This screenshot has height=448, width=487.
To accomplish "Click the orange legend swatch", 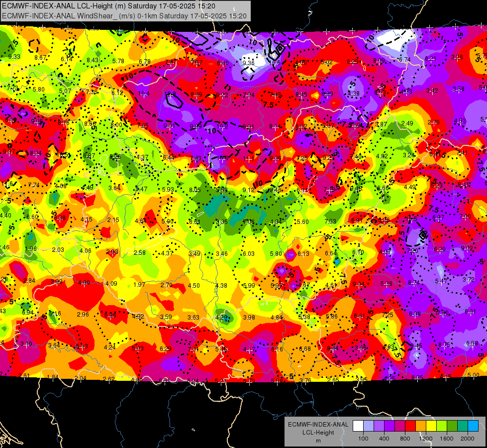I will point(421,426).
